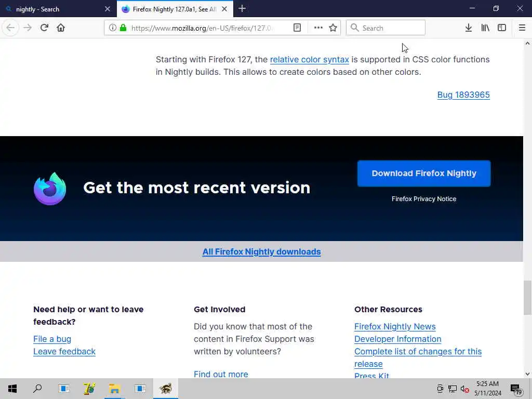This screenshot has width=532, height=399.
Task: Go forward one page
Action: coord(28,28)
